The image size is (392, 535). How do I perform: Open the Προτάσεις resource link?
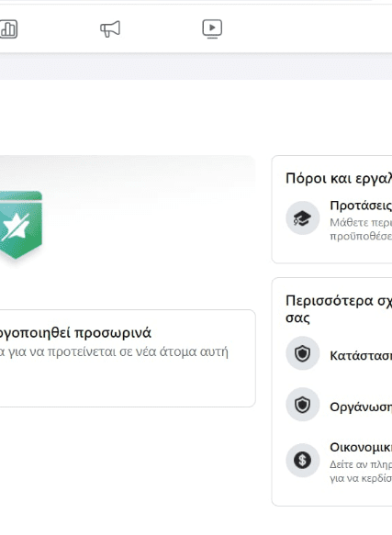coord(361,206)
